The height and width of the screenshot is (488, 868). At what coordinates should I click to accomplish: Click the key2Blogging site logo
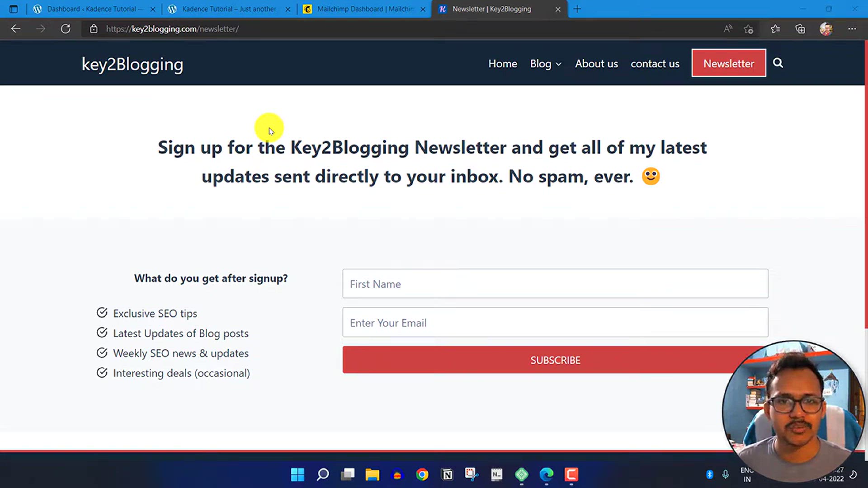click(x=132, y=65)
